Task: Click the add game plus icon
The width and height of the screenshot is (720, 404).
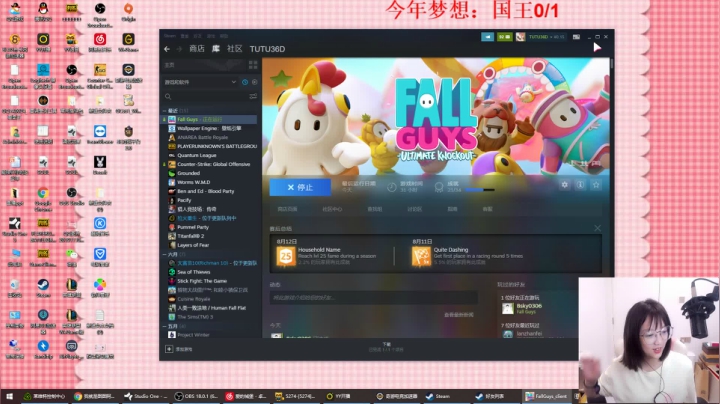Action: 169,349
